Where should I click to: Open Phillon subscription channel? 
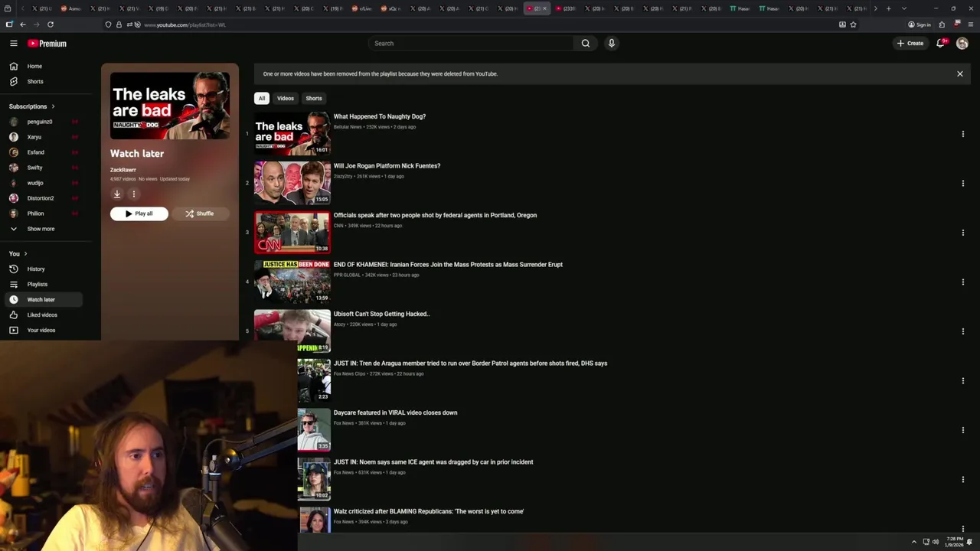point(43,214)
